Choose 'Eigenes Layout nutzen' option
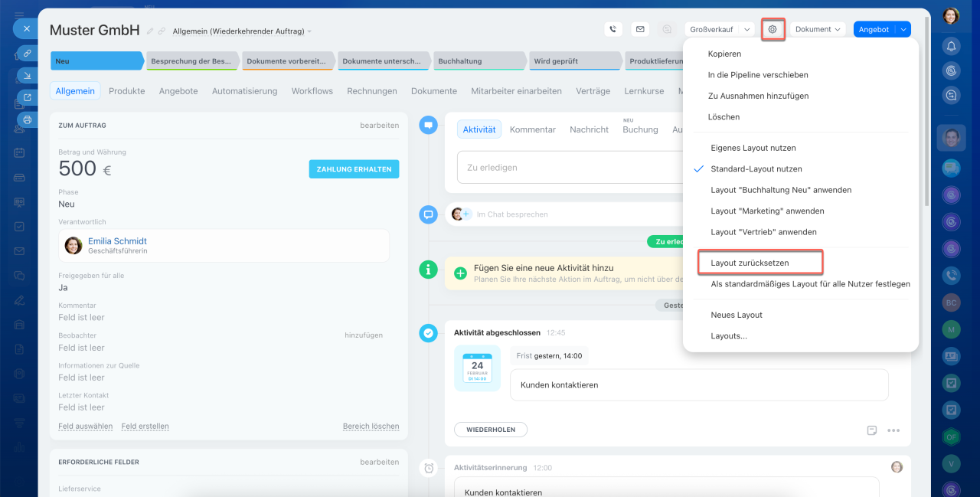 [753, 148]
